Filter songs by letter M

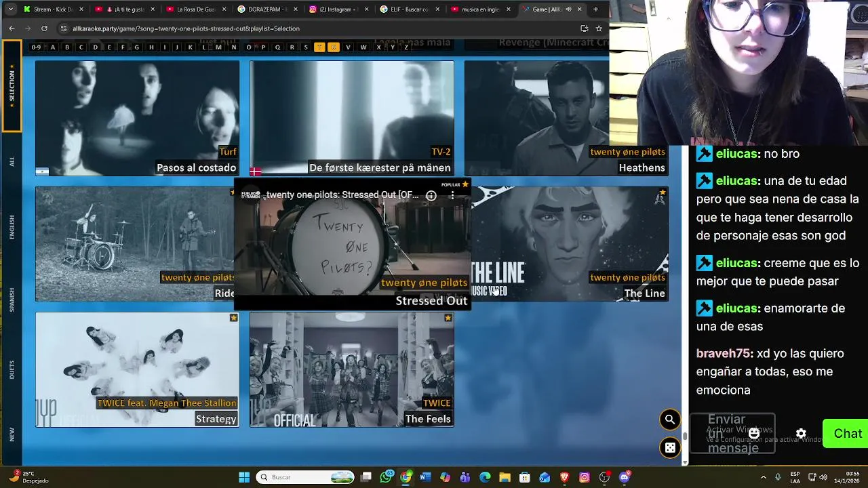218,47
